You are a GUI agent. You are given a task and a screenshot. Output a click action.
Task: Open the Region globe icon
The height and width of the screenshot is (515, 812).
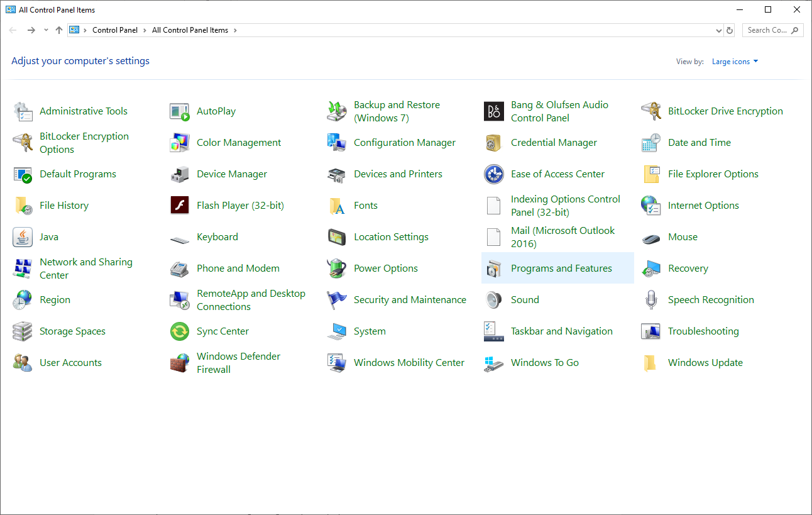[23, 300]
